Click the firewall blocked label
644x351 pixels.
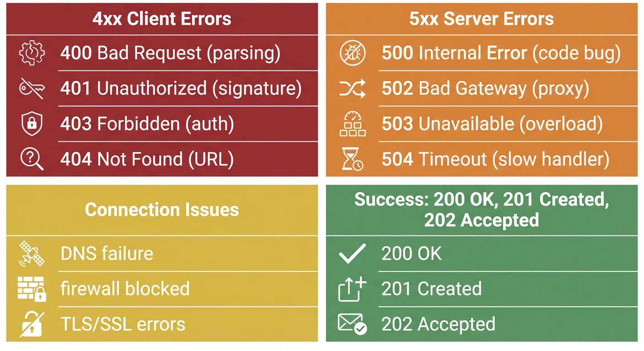click(125, 289)
